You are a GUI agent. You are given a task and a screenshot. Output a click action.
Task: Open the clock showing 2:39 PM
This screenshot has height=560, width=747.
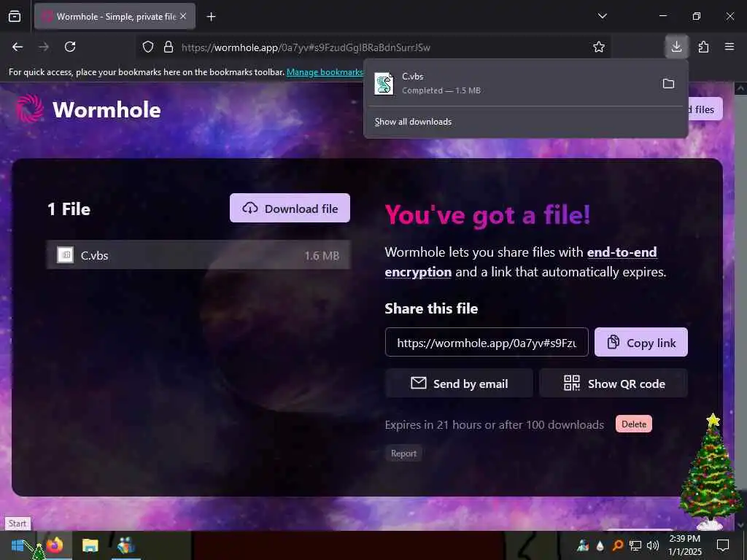[x=684, y=545]
